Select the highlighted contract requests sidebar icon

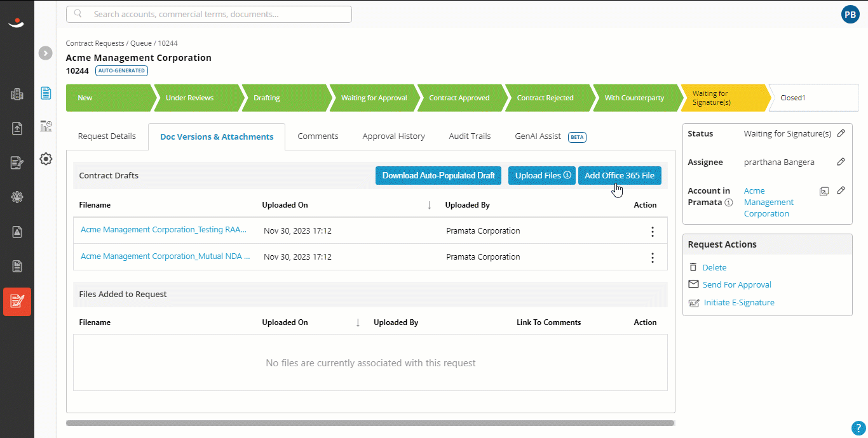17,302
